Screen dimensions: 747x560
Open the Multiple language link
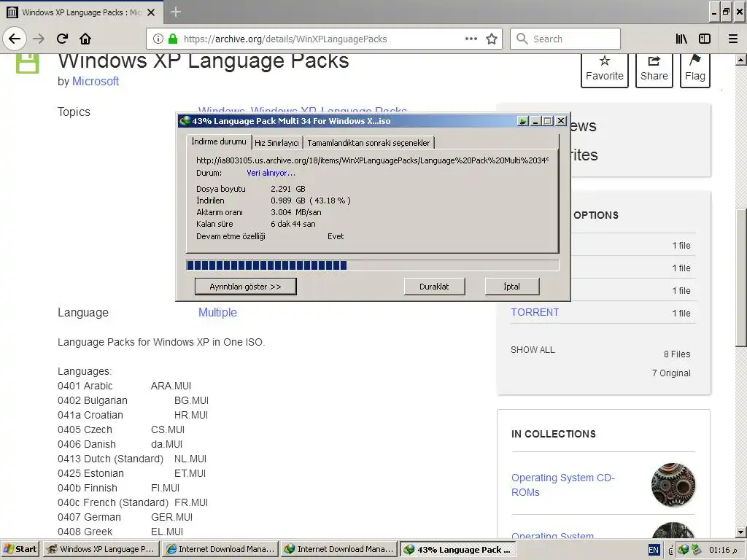pyautogui.click(x=217, y=312)
